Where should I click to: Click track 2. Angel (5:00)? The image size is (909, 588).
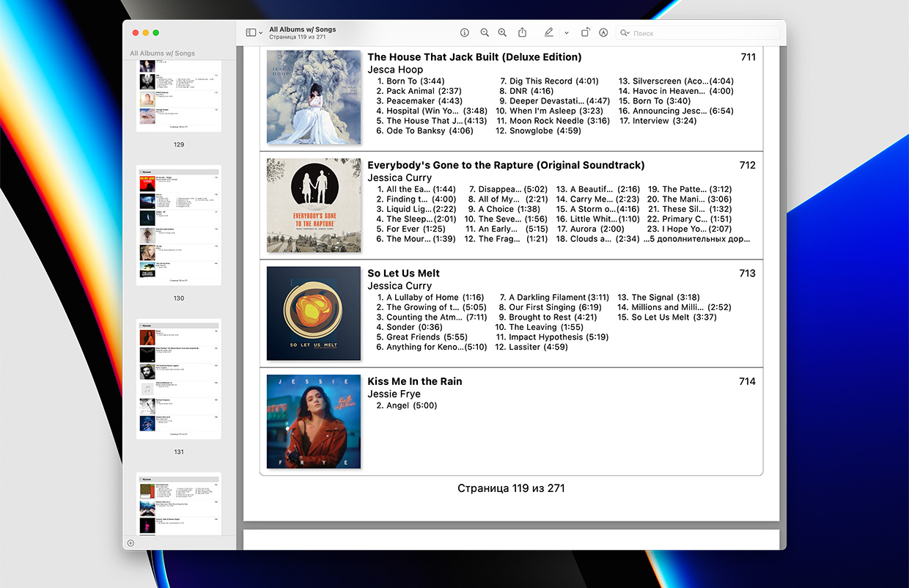click(406, 405)
